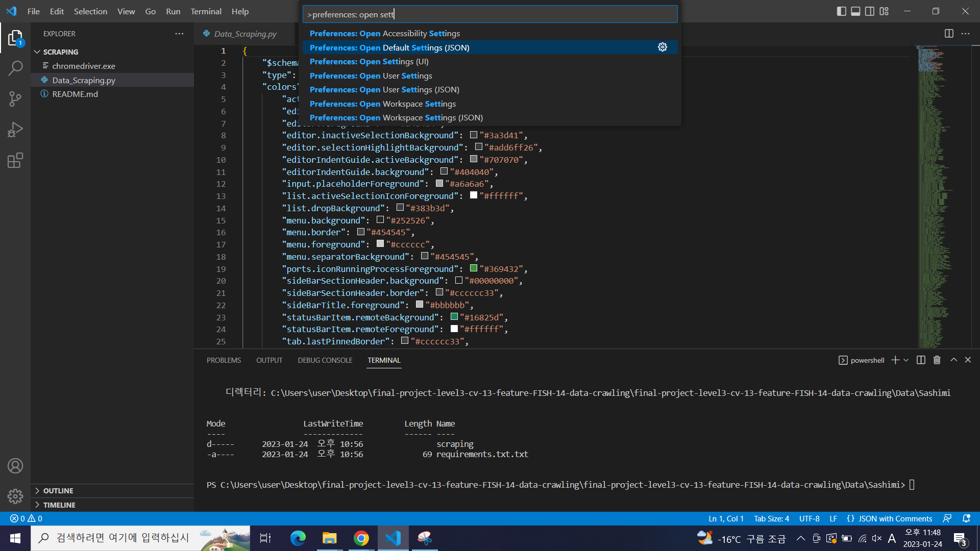Expand the OUTLINE section
The height and width of the screenshot is (551, 980).
pyautogui.click(x=58, y=491)
